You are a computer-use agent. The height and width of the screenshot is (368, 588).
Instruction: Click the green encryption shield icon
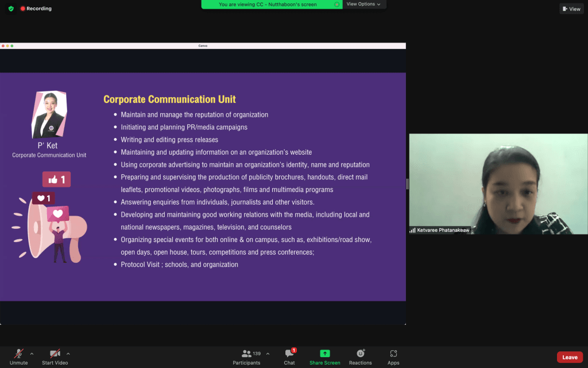(x=11, y=9)
